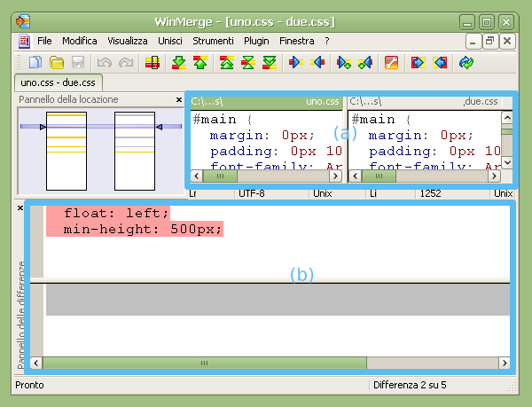This screenshot has width=532, height=407.
Task: Redo the edit via toolbar arrow
Action: click(x=126, y=62)
